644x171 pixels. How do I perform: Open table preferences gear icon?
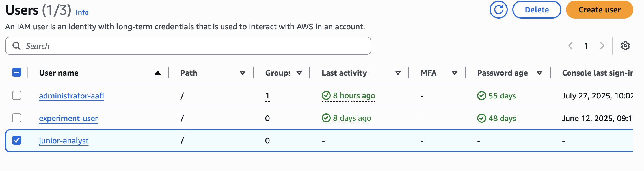[x=625, y=46]
